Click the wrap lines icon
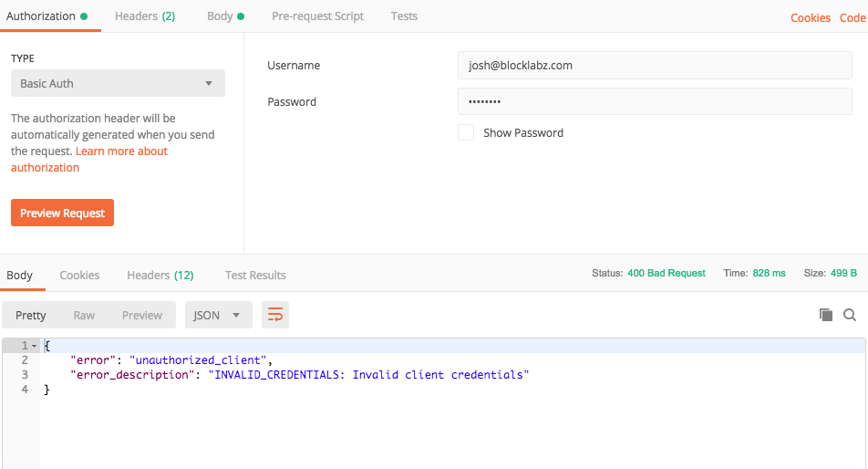Image resolution: width=868 pixels, height=469 pixels. tap(275, 315)
